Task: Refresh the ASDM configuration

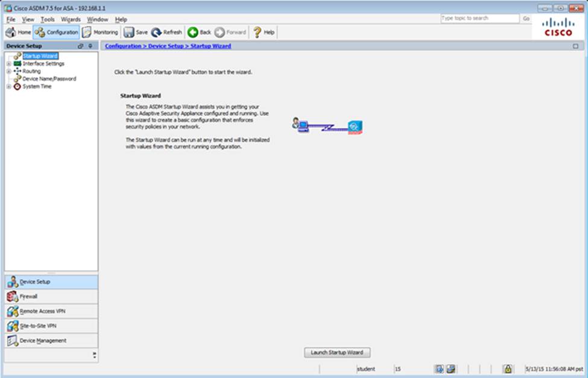Action: pyautogui.click(x=166, y=32)
